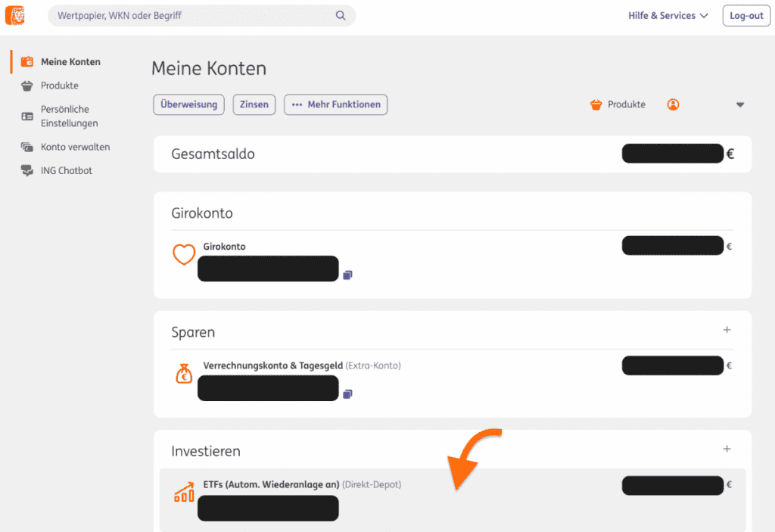Image resolution: width=775 pixels, height=532 pixels.
Task: Copy the Extra-Konto IBAN with copy icon
Action: click(x=347, y=394)
